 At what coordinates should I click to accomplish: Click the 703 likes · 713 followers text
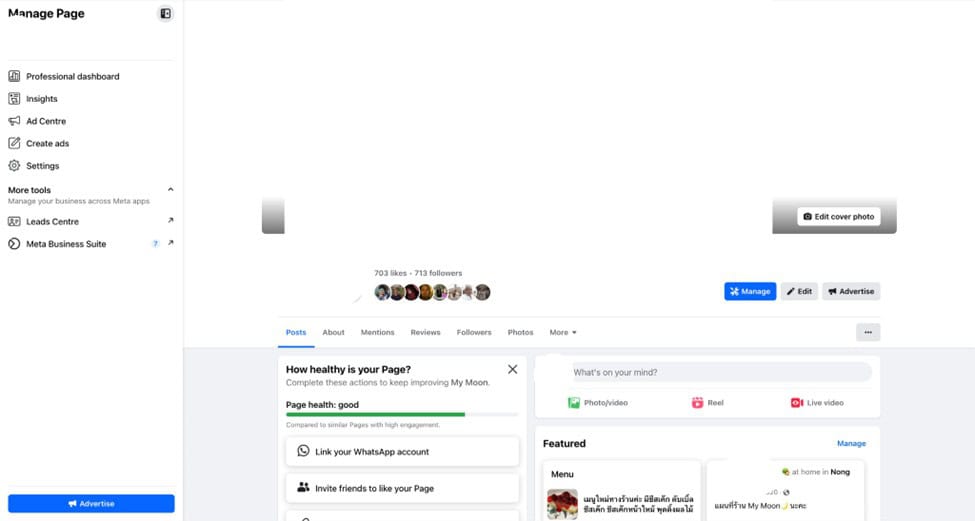418,273
